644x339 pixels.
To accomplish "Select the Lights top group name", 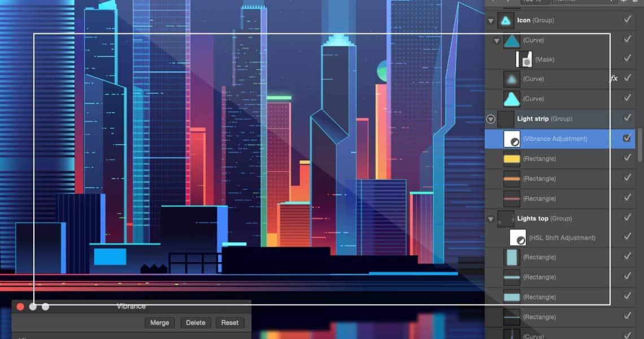I will (x=533, y=219).
